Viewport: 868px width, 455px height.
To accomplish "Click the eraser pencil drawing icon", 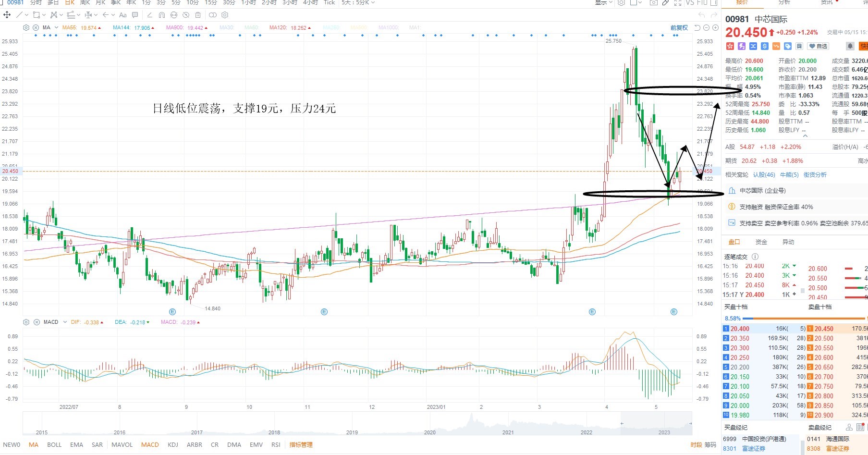I will [x=150, y=14].
